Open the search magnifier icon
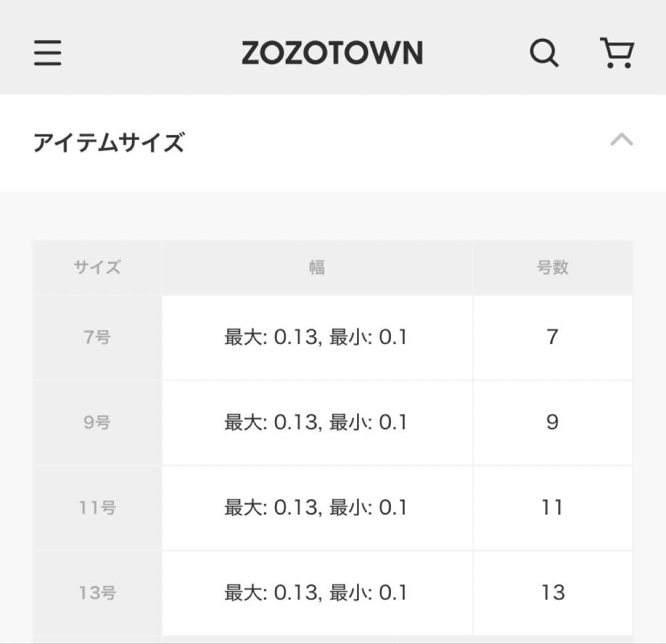 tap(544, 53)
